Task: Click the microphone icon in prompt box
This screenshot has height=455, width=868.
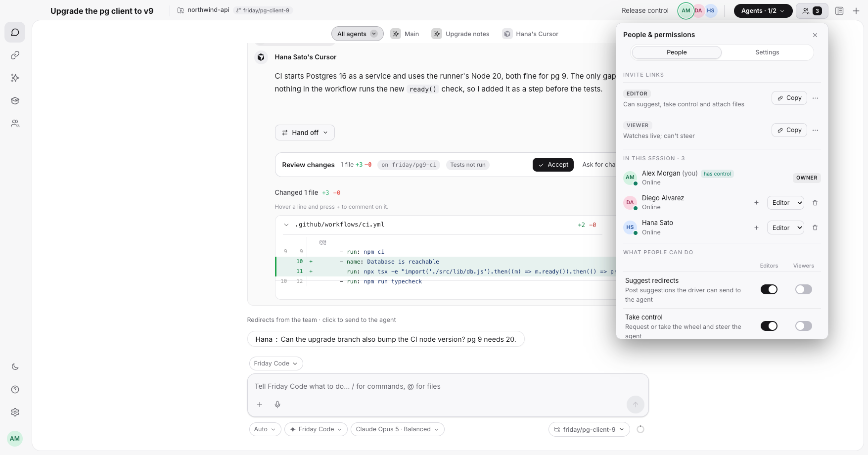Action: (277, 404)
